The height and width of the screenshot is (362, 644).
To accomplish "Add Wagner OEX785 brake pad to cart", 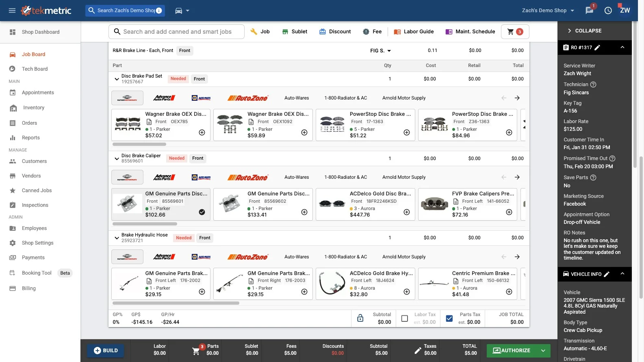I will (202, 132).
